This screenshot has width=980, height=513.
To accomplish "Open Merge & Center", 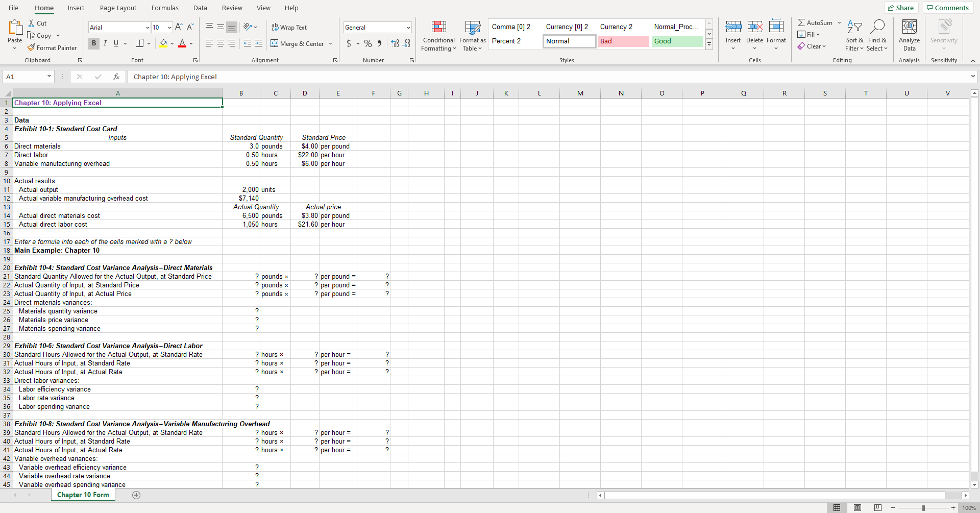I will coord(298,43).
